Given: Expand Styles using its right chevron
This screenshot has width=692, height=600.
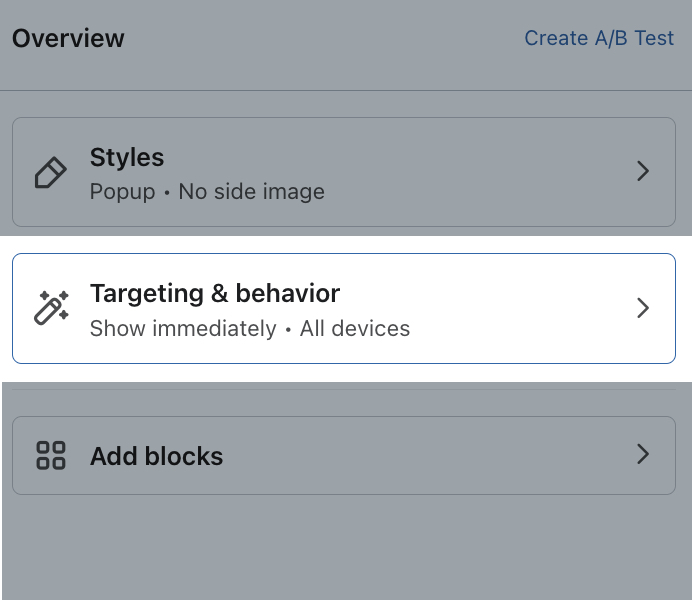Looking at the screenshot, I should (x=643, y=172).
